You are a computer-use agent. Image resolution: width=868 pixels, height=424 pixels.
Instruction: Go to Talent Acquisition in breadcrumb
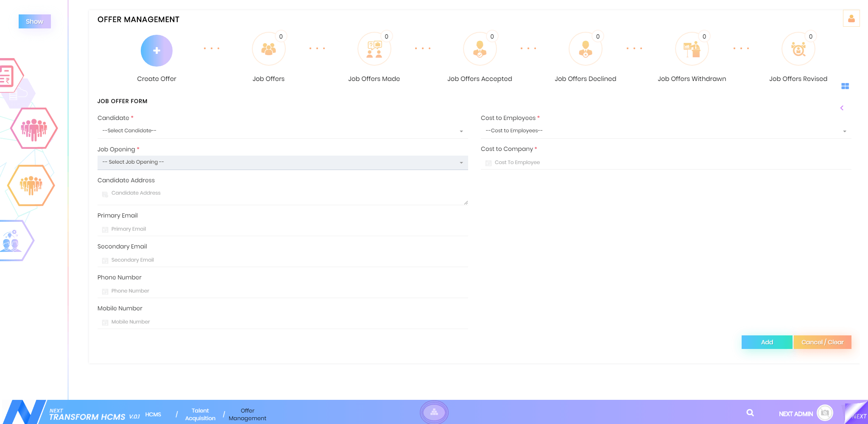(x=200, y=414)
